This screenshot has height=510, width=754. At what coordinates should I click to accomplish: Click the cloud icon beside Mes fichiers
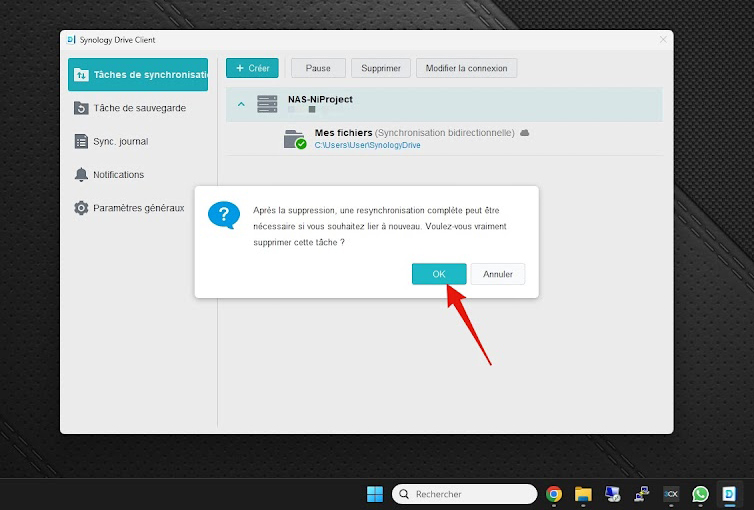tap(525, 133)
